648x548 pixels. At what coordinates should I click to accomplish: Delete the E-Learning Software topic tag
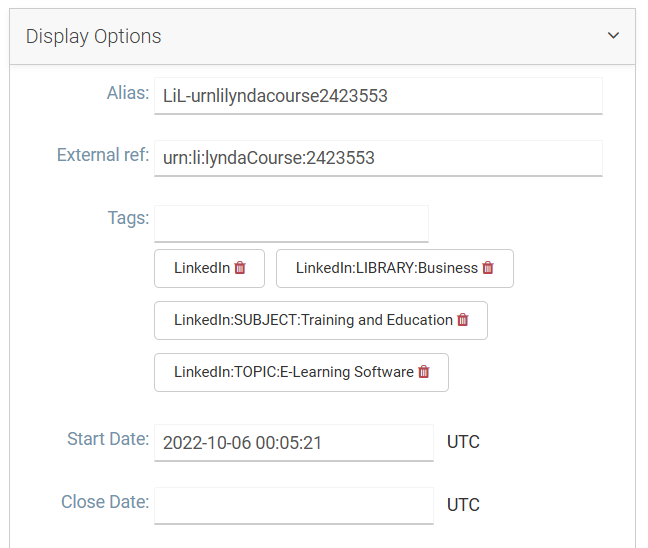click(424, 372)
